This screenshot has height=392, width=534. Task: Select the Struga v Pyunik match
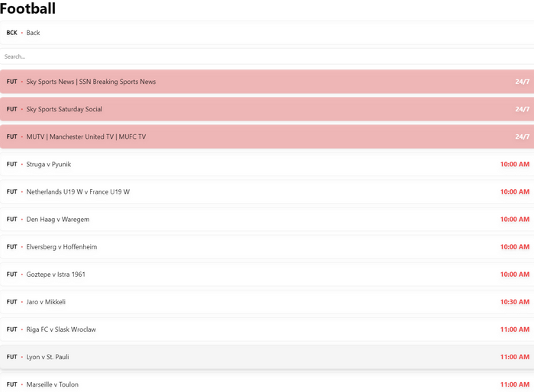[x=267, y=165]
